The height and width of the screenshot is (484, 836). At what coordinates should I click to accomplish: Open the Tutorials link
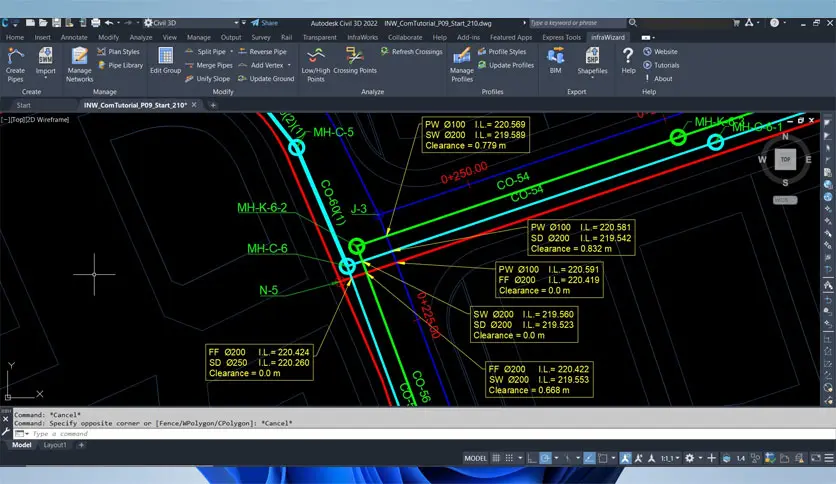(x=661, y=65)
